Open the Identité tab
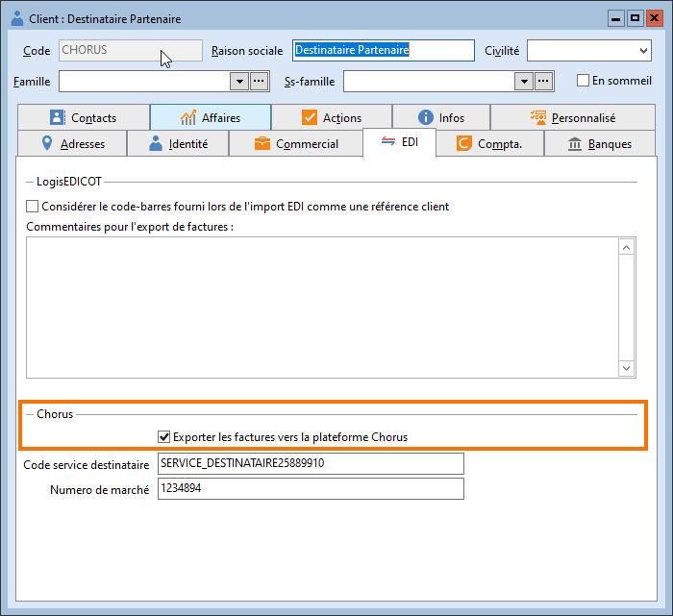 coord(178,143)
